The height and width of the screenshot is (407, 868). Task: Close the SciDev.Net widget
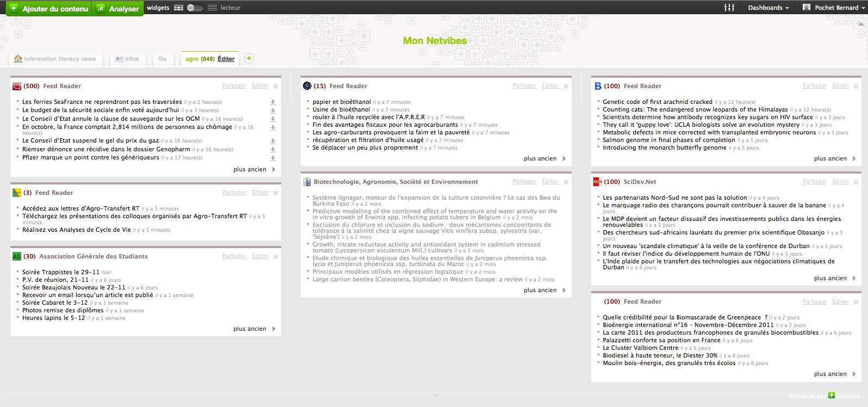[x=856, y=182]
